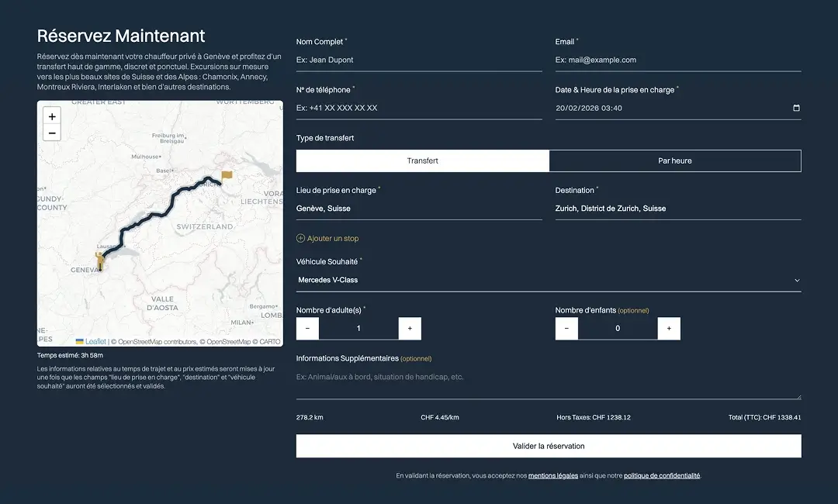The image size is (838, 504).
Task: Increase number of adults with plus
Action: point(410,328)
